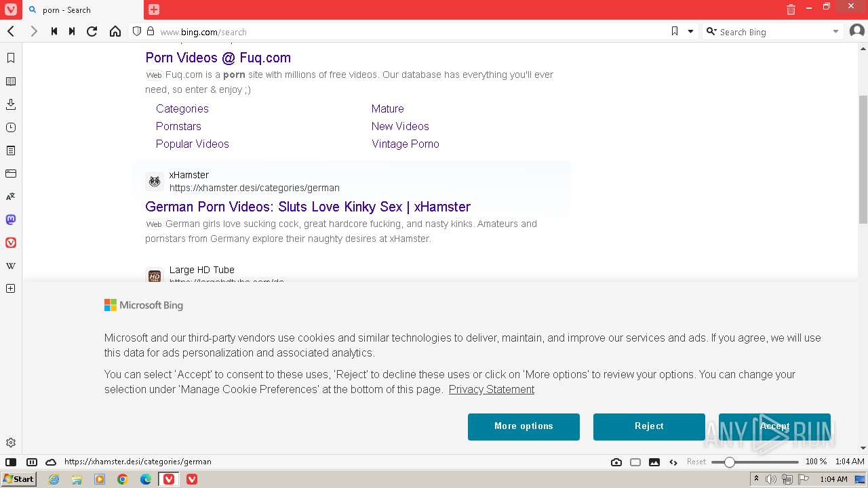Launch Internet Explorer from taskbar

(54, 479)
